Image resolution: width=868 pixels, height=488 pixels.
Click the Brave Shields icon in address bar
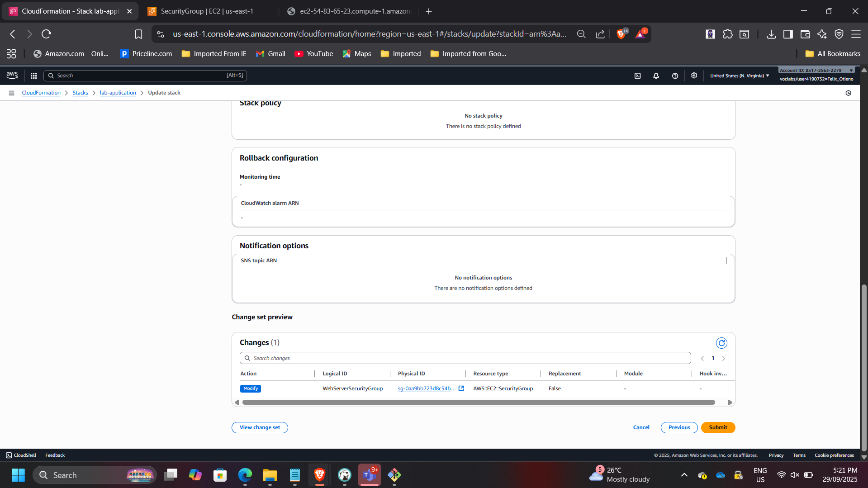pos(621,34)
